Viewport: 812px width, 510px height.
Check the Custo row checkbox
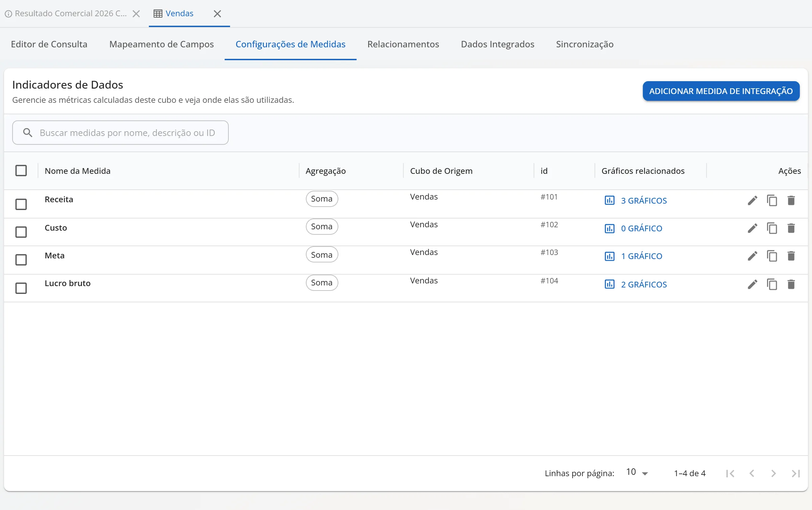(x=21, y=232)
